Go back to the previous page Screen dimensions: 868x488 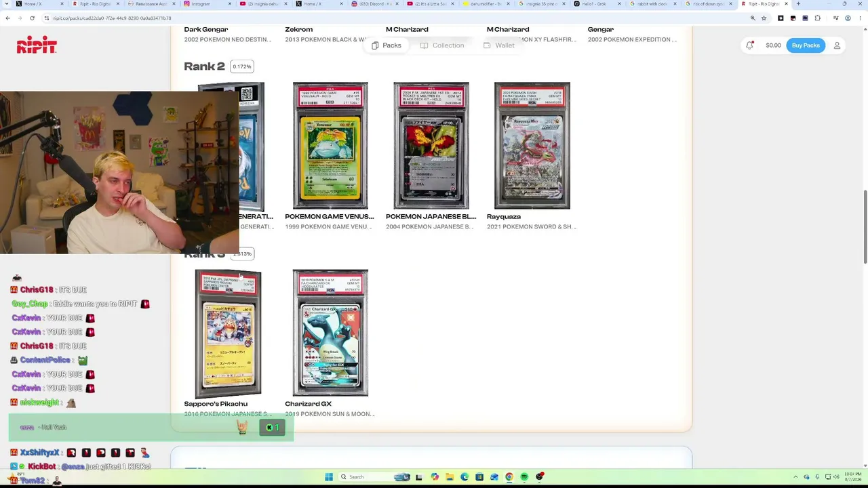(7, 18)
